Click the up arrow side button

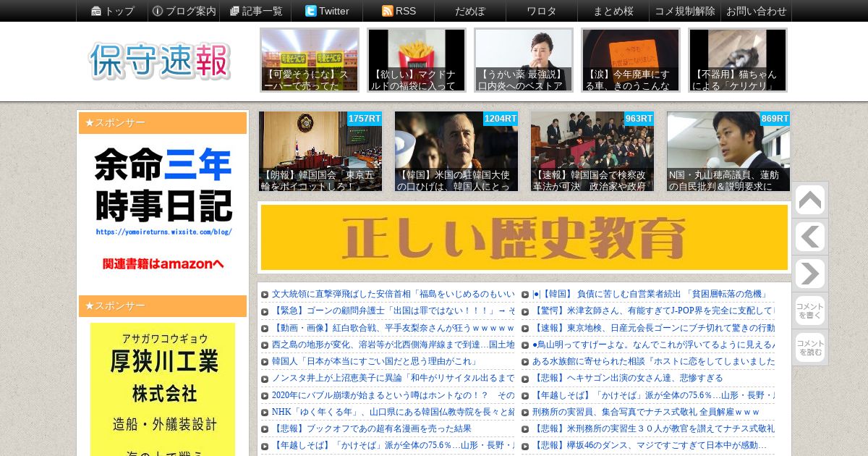(x=810, y=200)
